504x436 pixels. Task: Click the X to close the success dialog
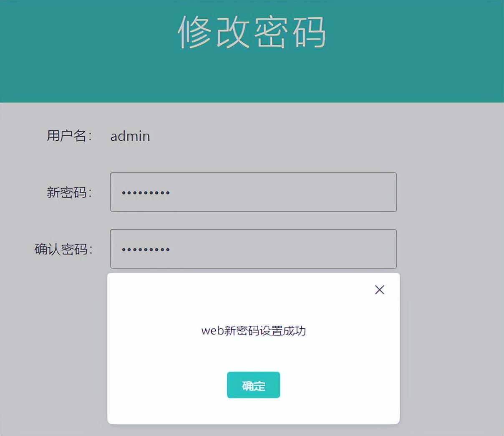(x=379, y=289)
